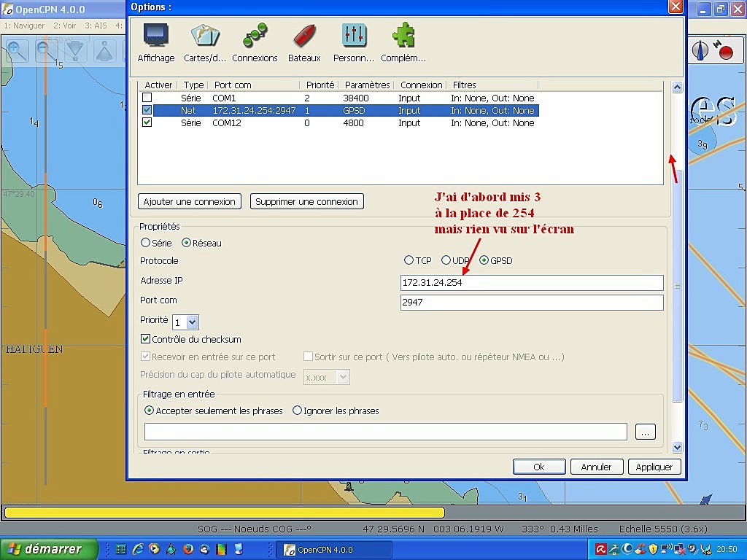The width and height of the screenshot is (747, 560).
Task: Open the Complém... plugins page
Action: click(403, 43)
